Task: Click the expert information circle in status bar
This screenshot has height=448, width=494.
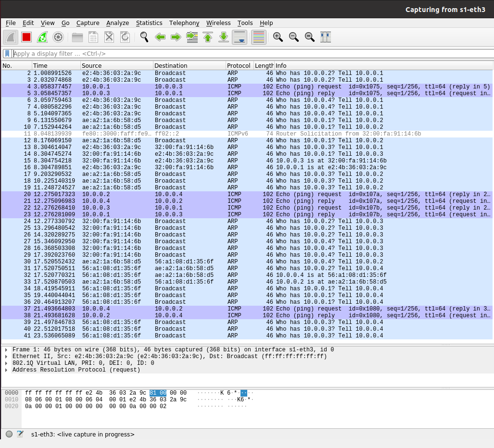Action: tap(9, 434)
